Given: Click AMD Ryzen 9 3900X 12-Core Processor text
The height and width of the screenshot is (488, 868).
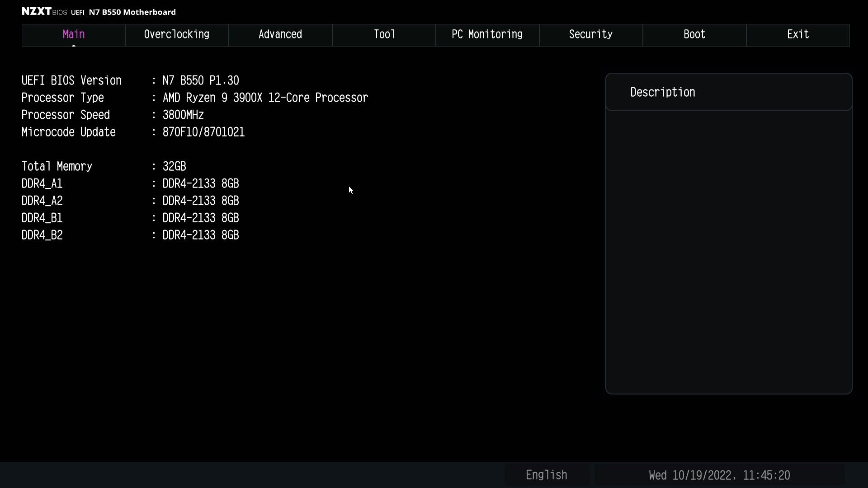Looking at the screenshot, I should tap(265, 98).
